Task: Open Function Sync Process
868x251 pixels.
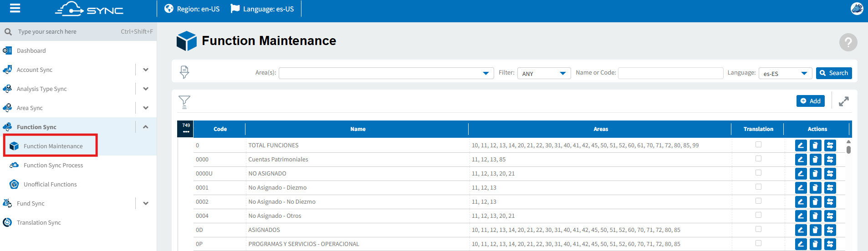Action: [53, 165]
